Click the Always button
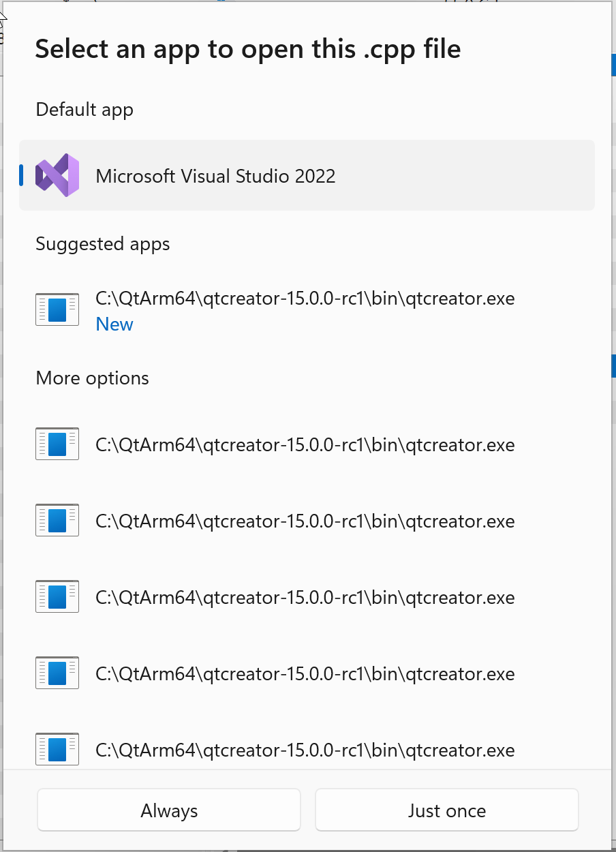Screen dimensions: 616x852 (168, 810)
